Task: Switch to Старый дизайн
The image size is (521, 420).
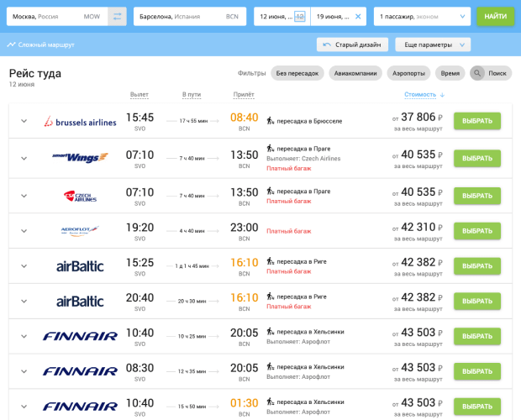Action: [352, 45]
